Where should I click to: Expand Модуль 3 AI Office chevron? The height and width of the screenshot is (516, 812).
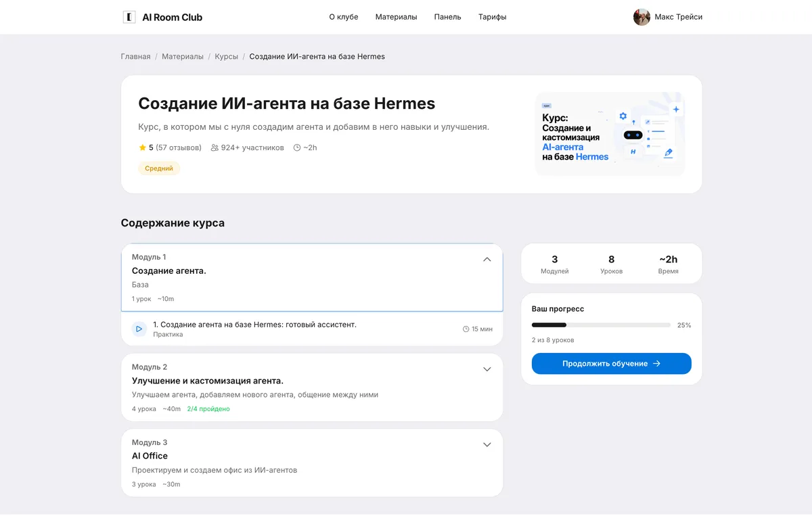tap(487, 445)
